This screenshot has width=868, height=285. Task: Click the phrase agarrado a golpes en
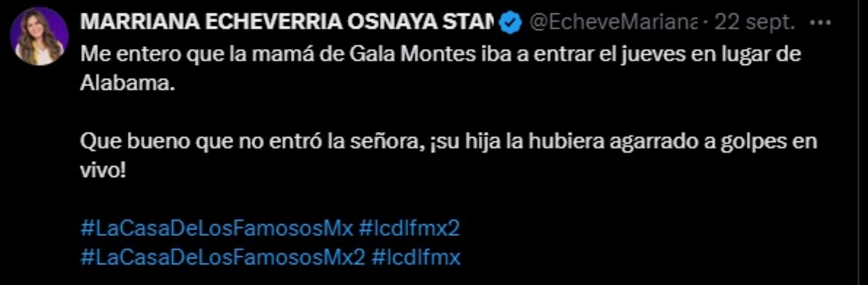(x=713, y=141)
